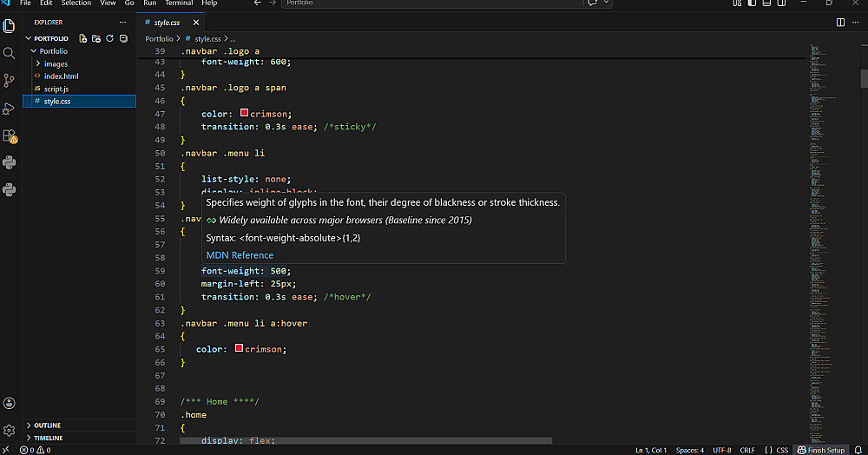Click the New File icon in Explorer
The image size is (868, 455).
click(x=83, y=38)
